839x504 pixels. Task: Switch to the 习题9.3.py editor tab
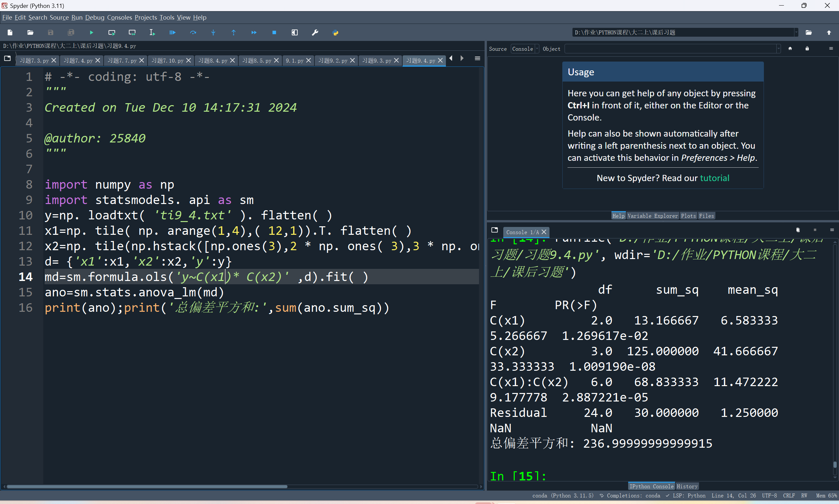click(377, 61)
